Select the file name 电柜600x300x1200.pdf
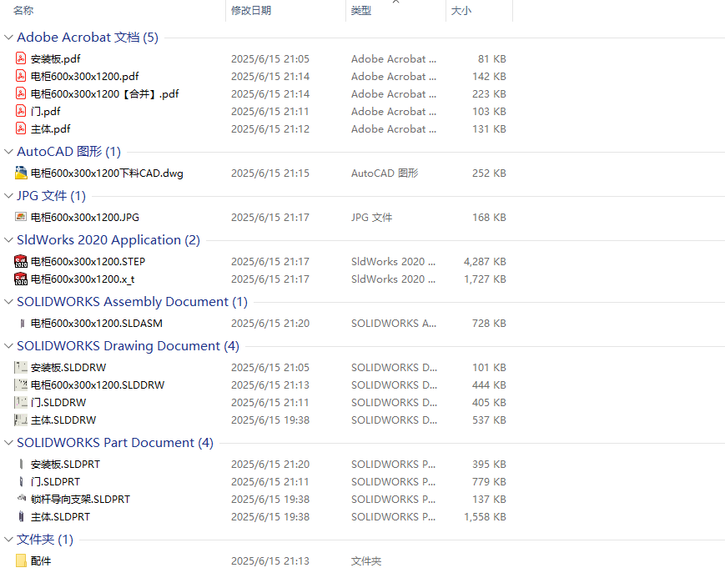The width and height of the screenshot is (725, 588). tap(84, 76)
